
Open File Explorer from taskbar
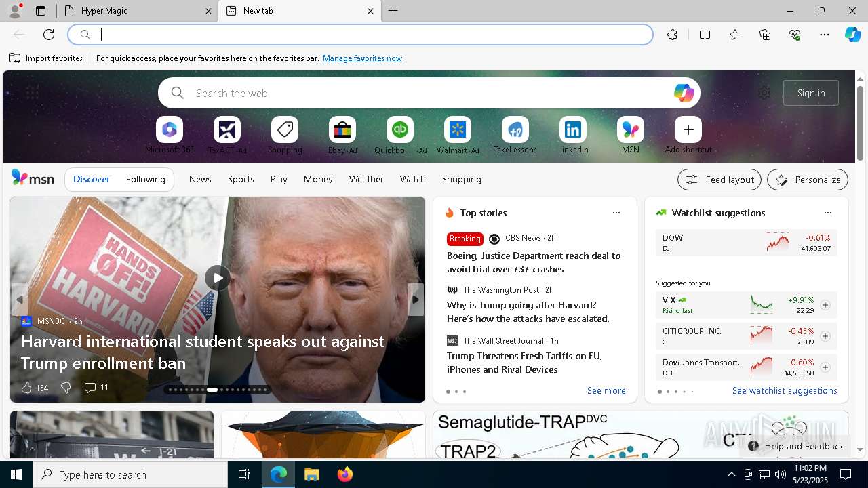(x=311, y=474)
